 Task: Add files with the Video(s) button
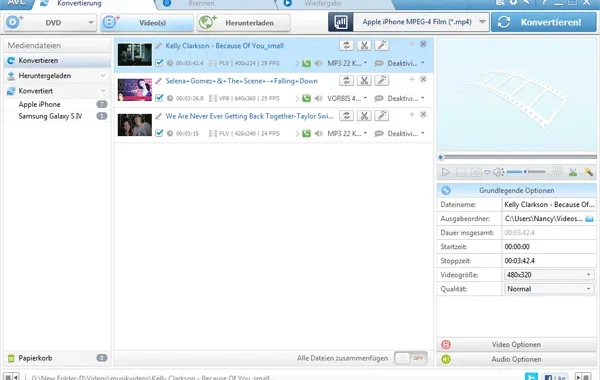point(147,23)
